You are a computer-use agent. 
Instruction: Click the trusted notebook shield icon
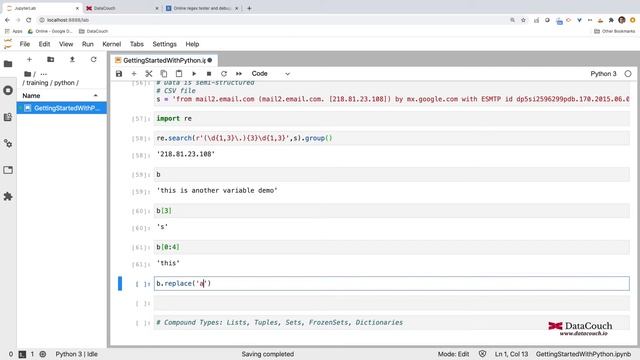point(482,354)
